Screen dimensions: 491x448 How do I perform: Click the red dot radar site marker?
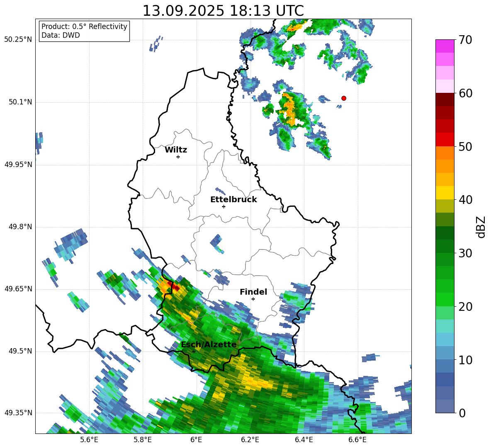point(343,98)
